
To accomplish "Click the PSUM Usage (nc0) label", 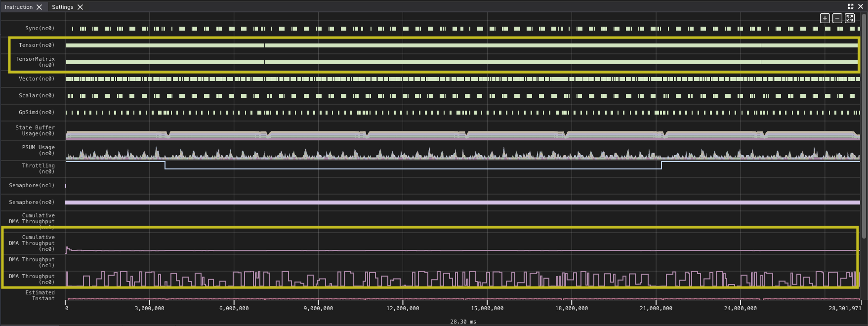I will (38, 150).
